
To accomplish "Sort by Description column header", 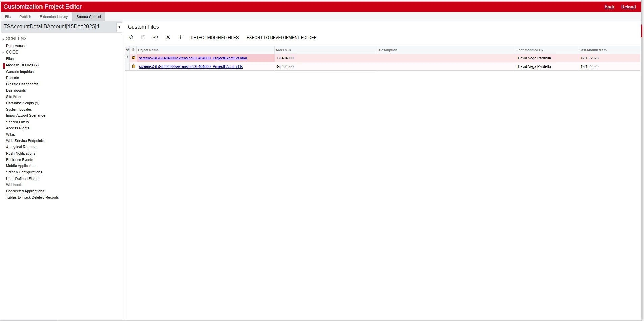I will tap(446, 50).
